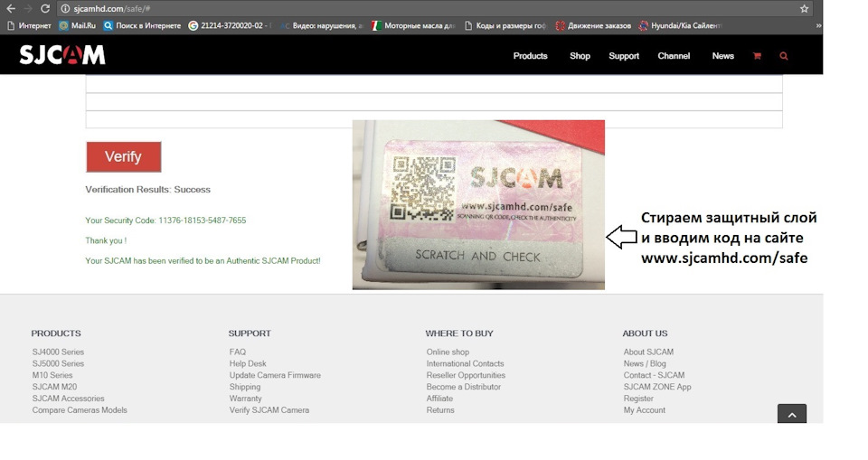Image resolution: width=868 pixels, height=460 pixels.
Task: Click the scroll-to-top arrow button
Action: pos(792,414)
